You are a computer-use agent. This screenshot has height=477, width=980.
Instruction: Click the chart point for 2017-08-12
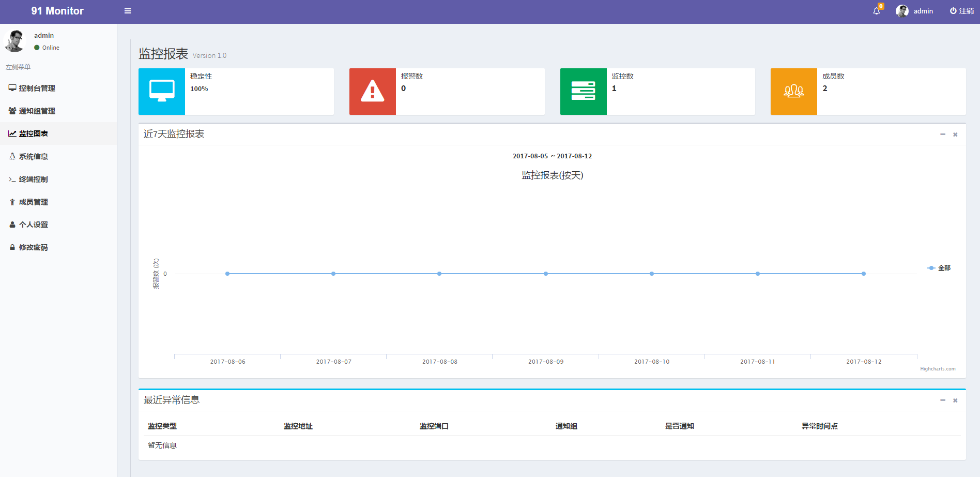(864, 274)
